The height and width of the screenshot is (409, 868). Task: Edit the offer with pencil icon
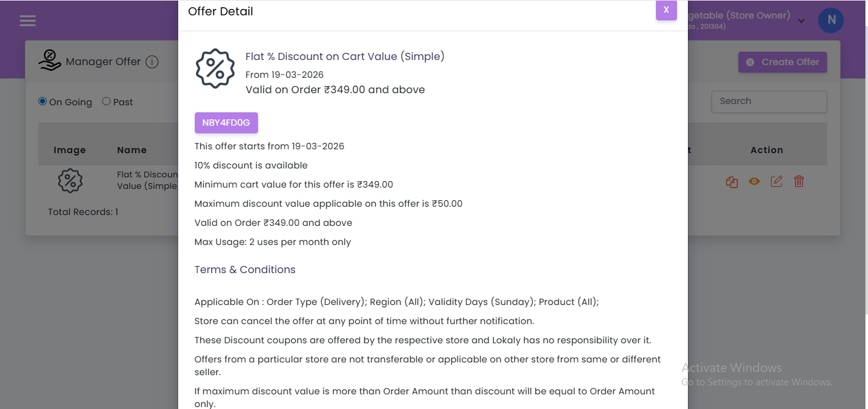[777, 182]
